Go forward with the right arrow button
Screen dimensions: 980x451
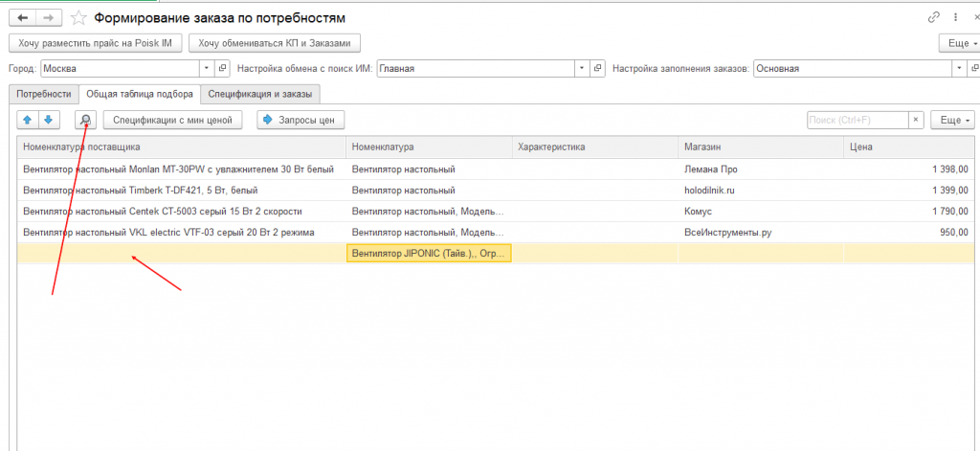click(x=50, y=18)
